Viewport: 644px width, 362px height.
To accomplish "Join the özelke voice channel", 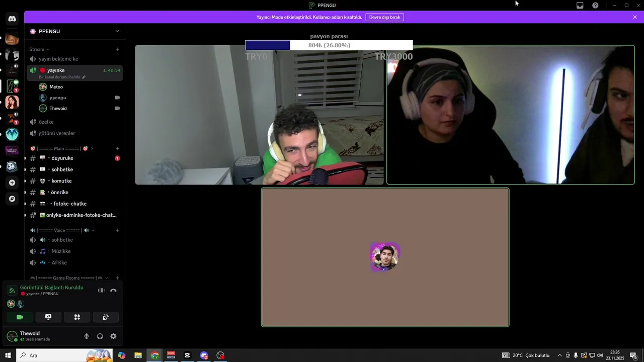I will pos(74,122).
